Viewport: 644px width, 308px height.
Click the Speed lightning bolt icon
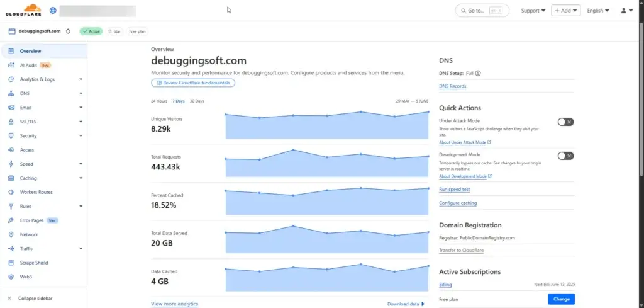(x=11, y=164)
